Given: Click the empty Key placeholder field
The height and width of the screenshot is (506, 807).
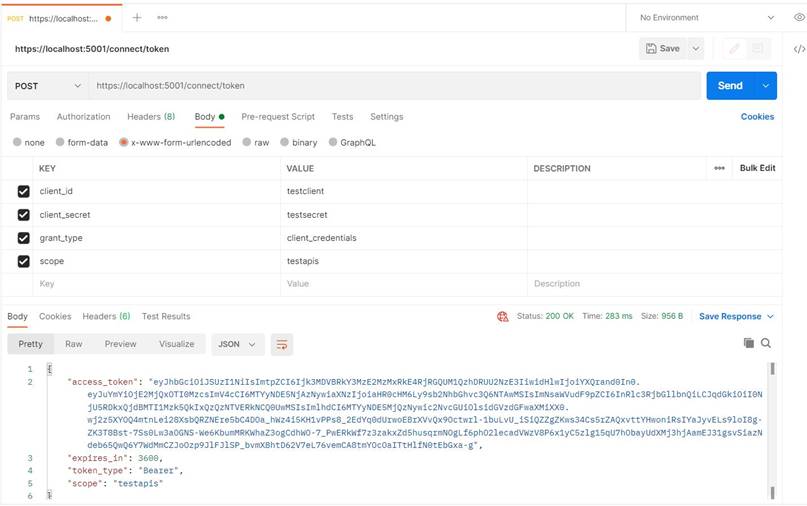Looking at the screenshot, I should pos(156,284).
